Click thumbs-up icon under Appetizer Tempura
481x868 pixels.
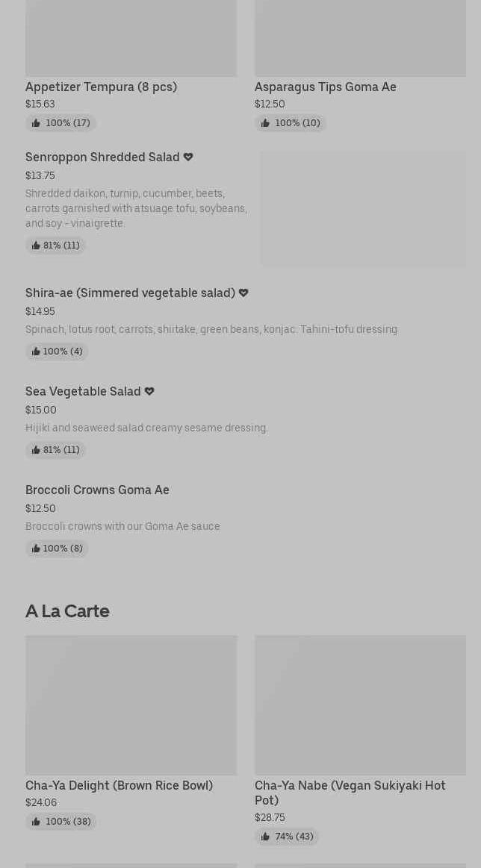tap(36, 123)
